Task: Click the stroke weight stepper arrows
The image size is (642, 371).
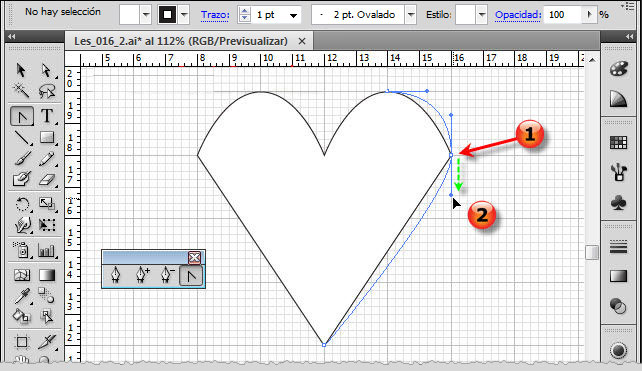Action: pyautogui.click(x=244, y=15)
